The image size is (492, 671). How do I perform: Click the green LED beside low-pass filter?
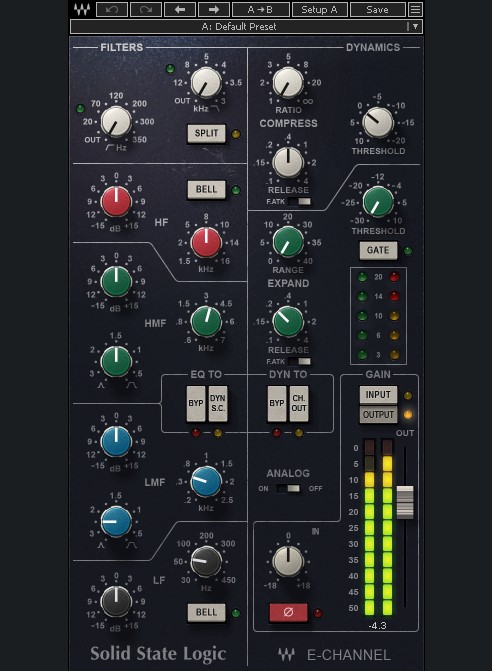[x=170, y=69]
